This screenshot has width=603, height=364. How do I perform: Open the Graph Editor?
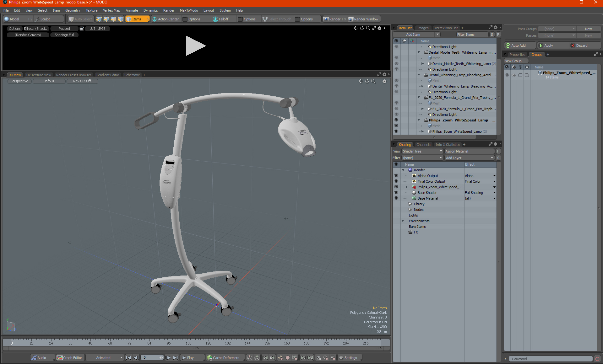69,358
